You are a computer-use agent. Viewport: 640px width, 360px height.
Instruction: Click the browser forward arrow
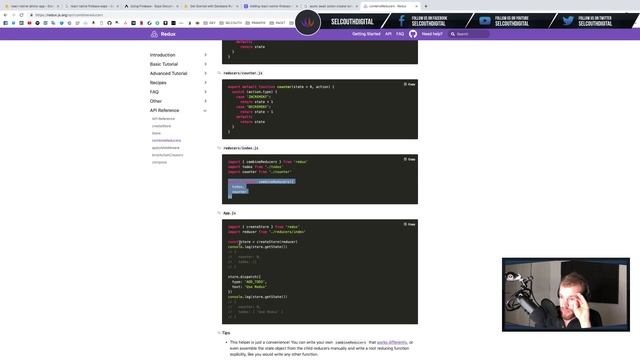point(13,15)
